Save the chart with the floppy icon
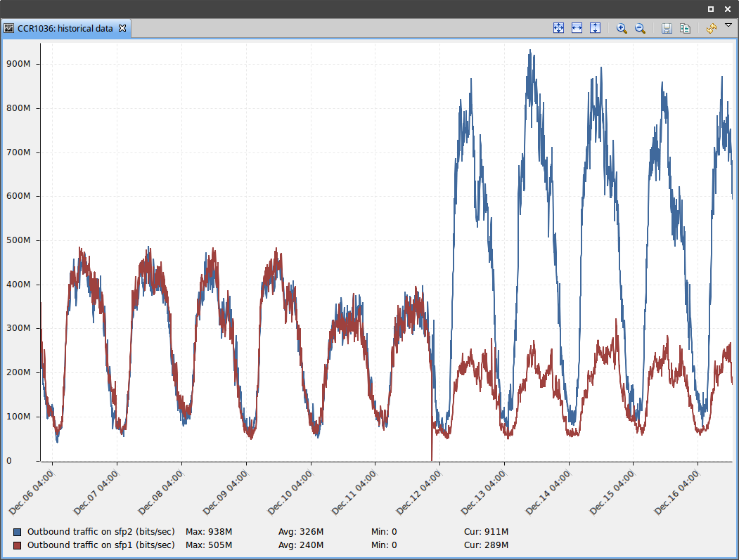 (667, 28)
